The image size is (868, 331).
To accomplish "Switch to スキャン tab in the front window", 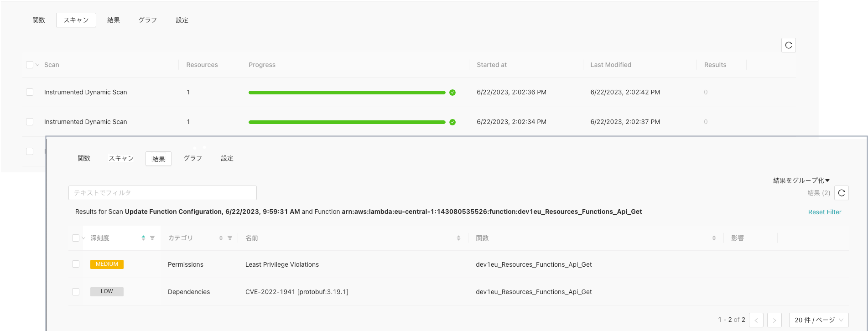I will (121, 158).
